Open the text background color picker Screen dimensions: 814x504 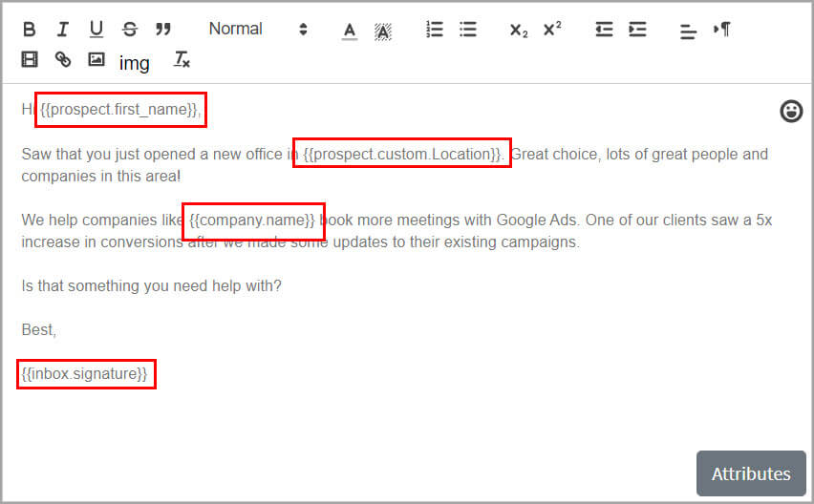(x=383, y=31)
